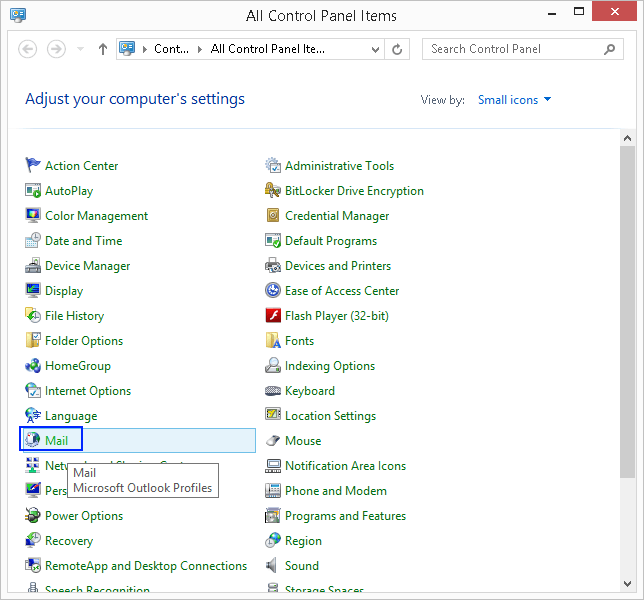This screenshot has width=644, height=600.
Task: Open the Fonts folder icon
Action: tap(273, 340)
